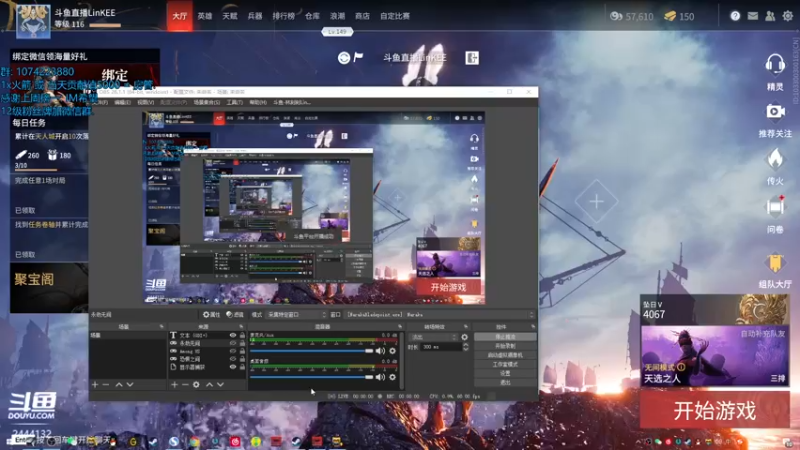This screenshot has width=800, height=450.
Task: Pop out the OBS scenes dock
Action: [161, 327]
